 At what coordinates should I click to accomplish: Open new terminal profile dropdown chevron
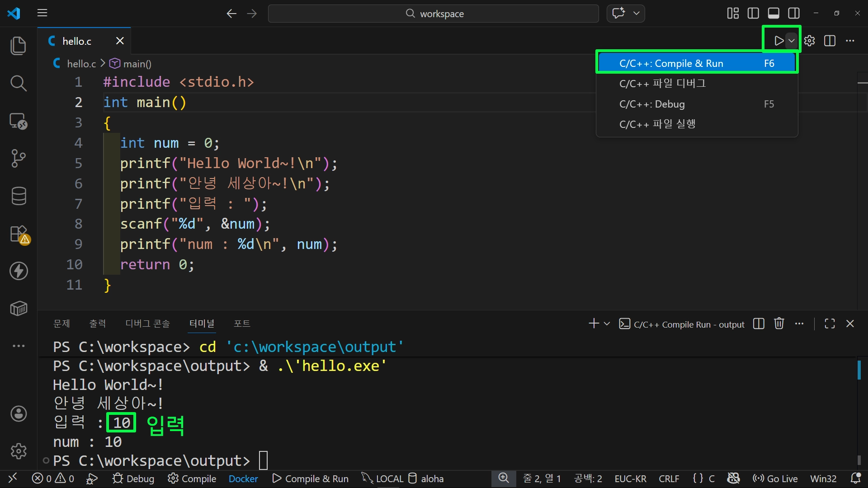click(x=607, y=324)
